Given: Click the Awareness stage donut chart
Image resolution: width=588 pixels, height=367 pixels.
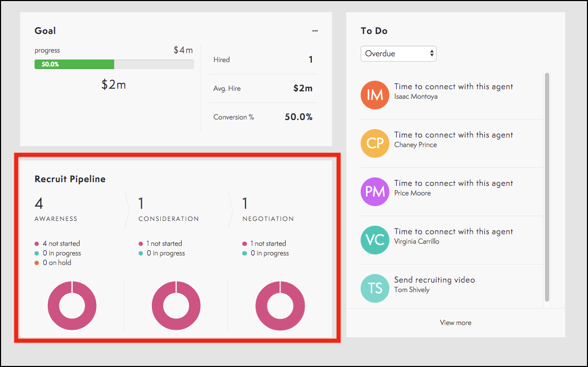Looking at the screenshot, I should point(72,305).
